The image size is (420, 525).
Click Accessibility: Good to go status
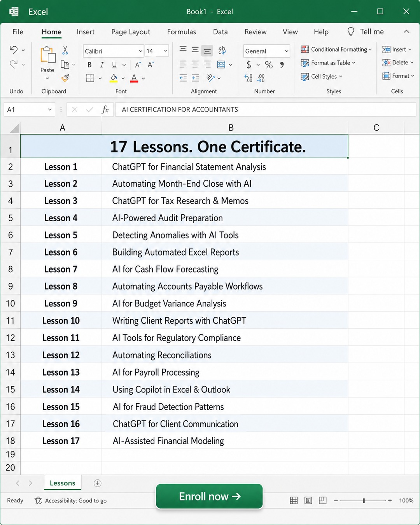[x=70, y=500]
